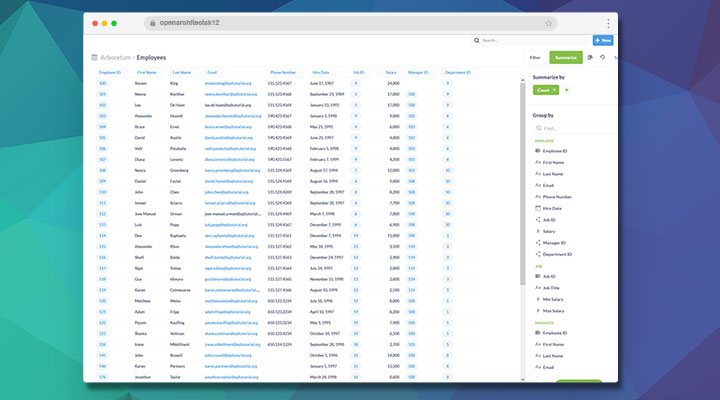The width and height of the screenshot is (720, 400).
Task: Click the table vertical scrollbar
Action: pyautogui.click(x=523, y=184)
